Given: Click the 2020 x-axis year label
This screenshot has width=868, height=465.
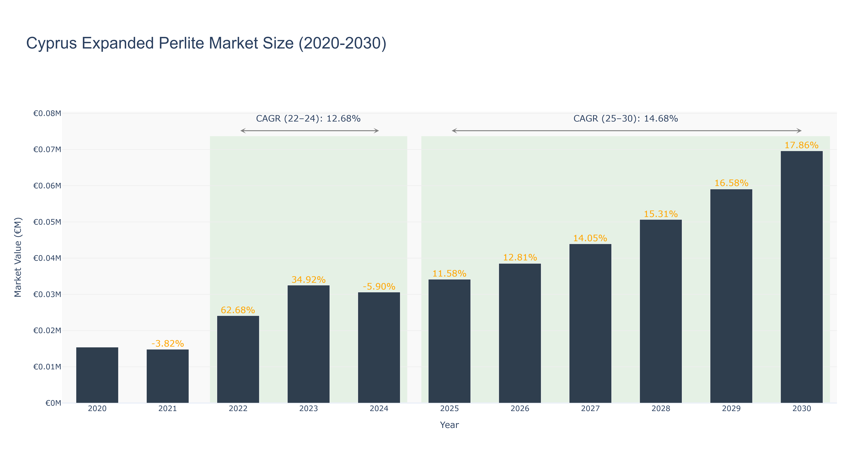Looking at the screenshot, I should [97, 409].
